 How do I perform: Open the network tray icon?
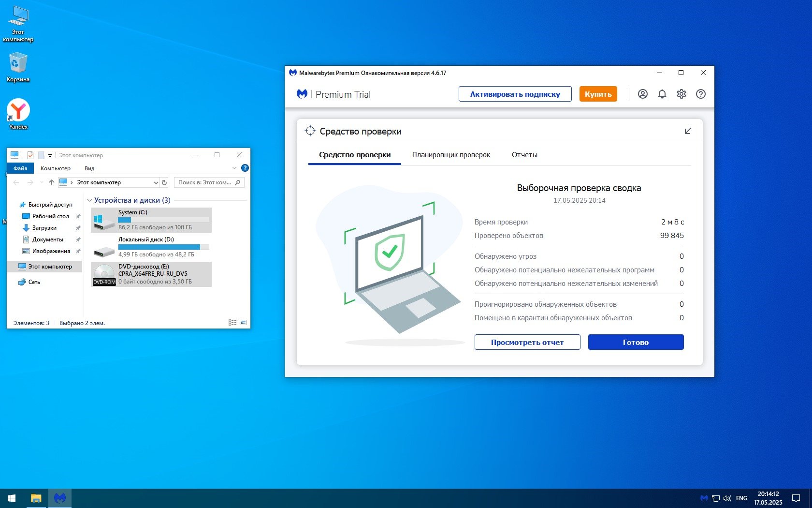click(716, 498)
